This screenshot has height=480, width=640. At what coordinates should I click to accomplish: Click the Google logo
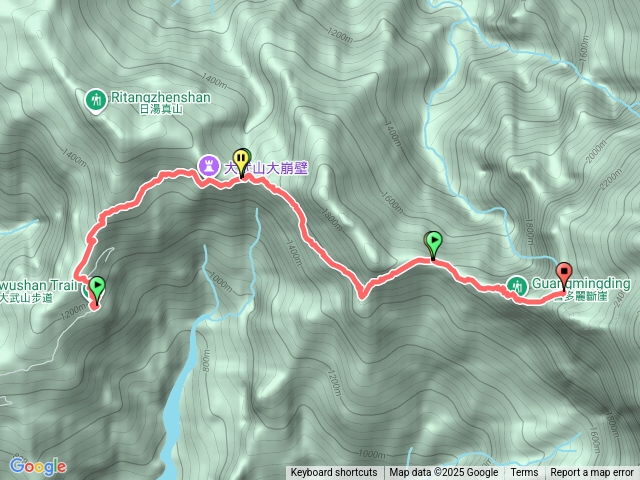pos(38,466)
